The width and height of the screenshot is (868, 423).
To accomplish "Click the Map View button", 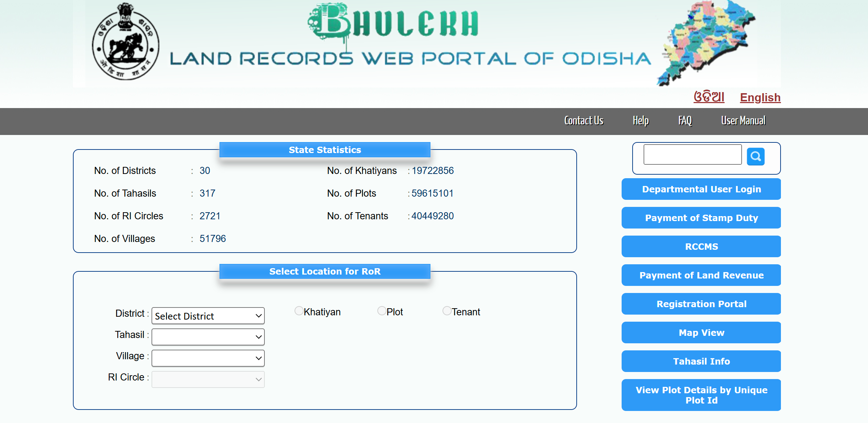I will click(x=701, y=333).
